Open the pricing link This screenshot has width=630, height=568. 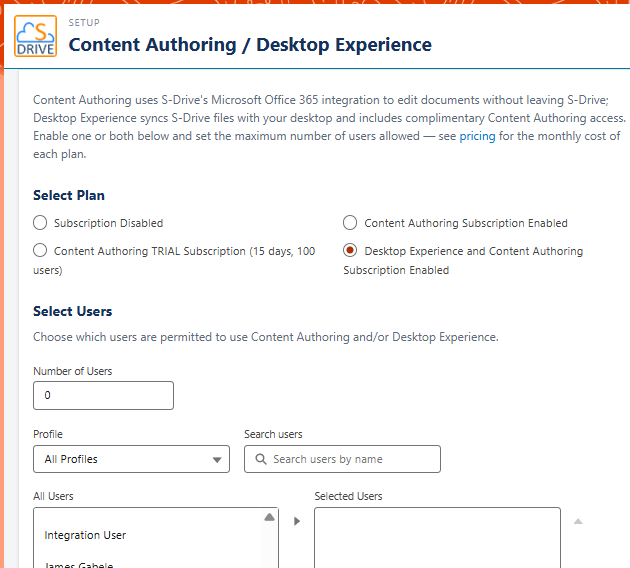coord(477,136)
